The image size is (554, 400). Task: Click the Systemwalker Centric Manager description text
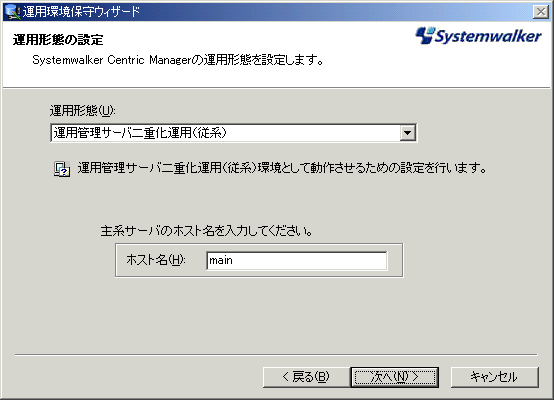click(178, 60)
